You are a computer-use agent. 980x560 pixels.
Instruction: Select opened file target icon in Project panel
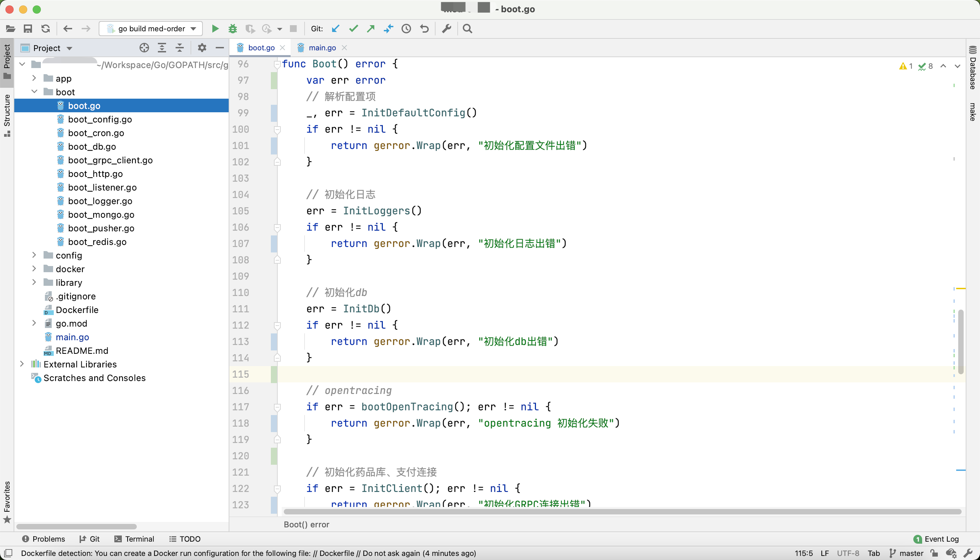tap(144, 48)
